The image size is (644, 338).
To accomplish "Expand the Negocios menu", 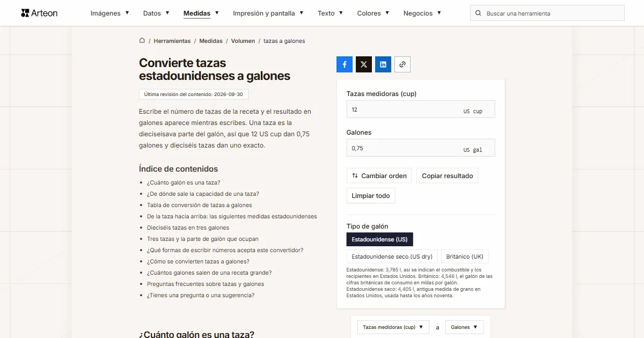I will point(422,13).
